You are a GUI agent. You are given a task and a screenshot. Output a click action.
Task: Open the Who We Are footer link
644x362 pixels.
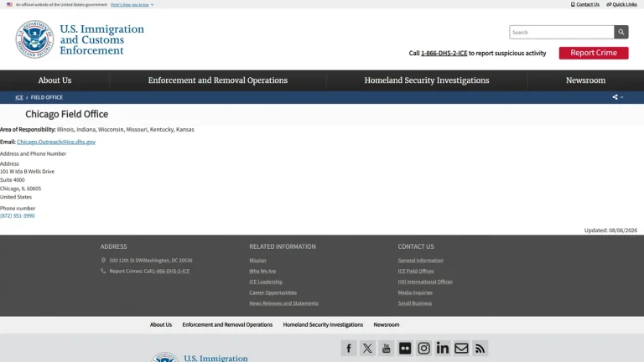click(x=262, y=271)
